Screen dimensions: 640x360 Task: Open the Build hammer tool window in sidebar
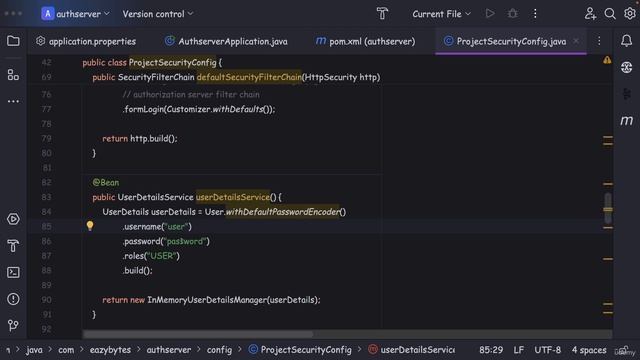pyautogui.click(x=13, y=246)
